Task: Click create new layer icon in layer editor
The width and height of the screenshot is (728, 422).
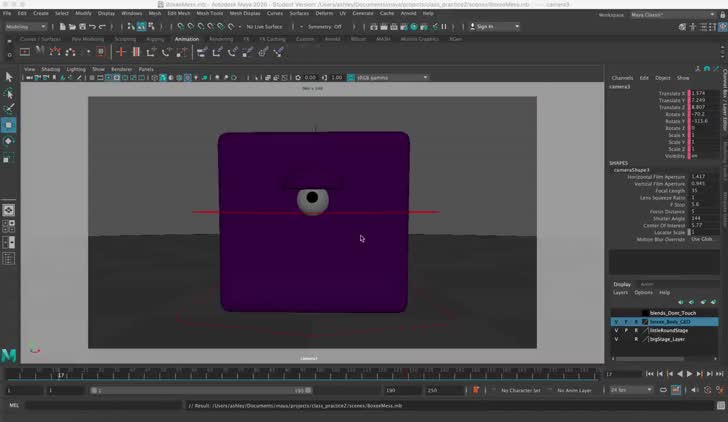Action: coord(703,302)
